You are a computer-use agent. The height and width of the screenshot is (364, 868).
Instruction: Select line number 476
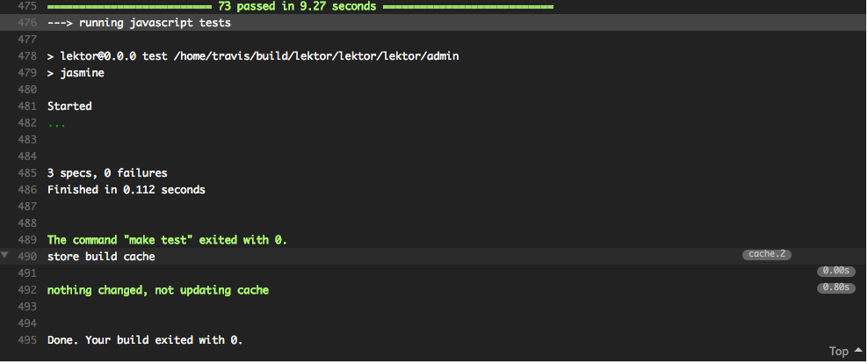(x=26, y=23)
